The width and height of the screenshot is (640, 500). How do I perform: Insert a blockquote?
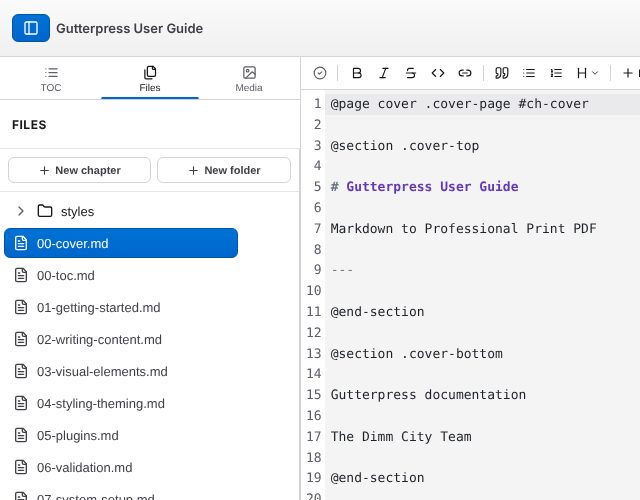point(502,73)
